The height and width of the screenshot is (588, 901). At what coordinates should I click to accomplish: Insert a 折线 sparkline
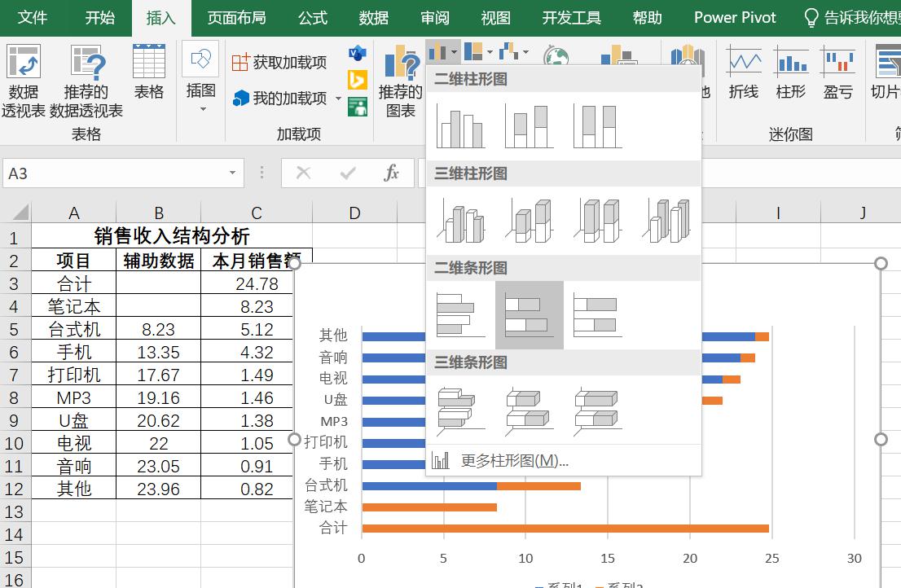(x=744, y=72)
